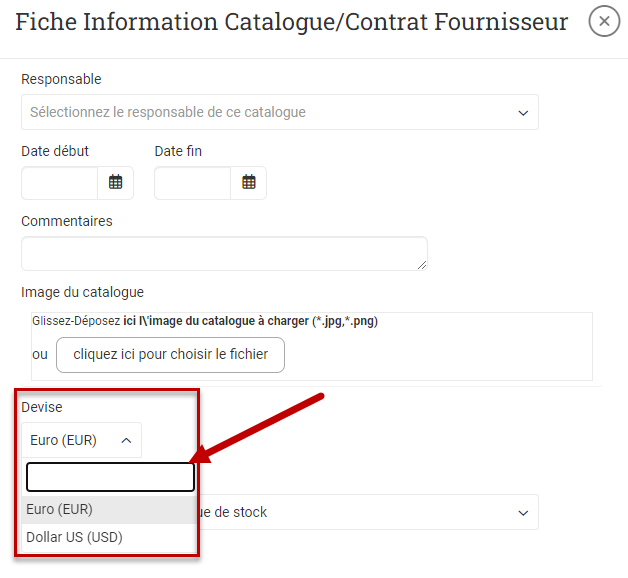This screenshot has height=578, width=628.
Task: Open the responsable selection placeholder dropdown
Action: (270, 113)
